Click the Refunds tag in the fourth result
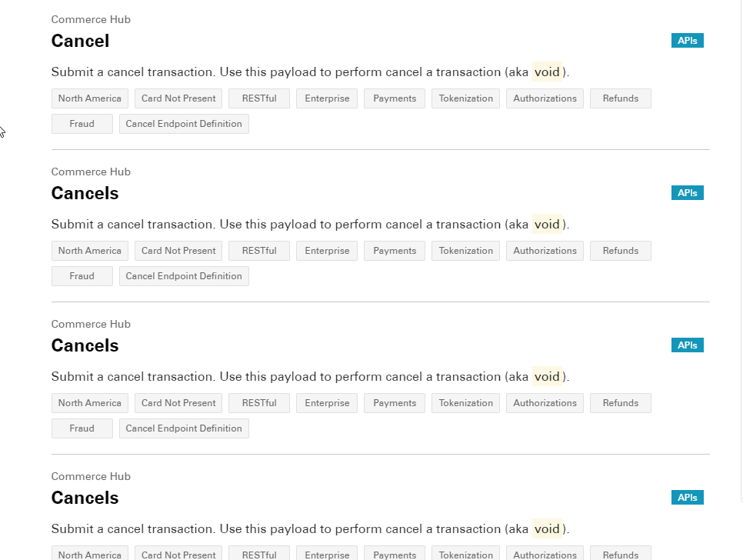 click(x=620, y=555)
